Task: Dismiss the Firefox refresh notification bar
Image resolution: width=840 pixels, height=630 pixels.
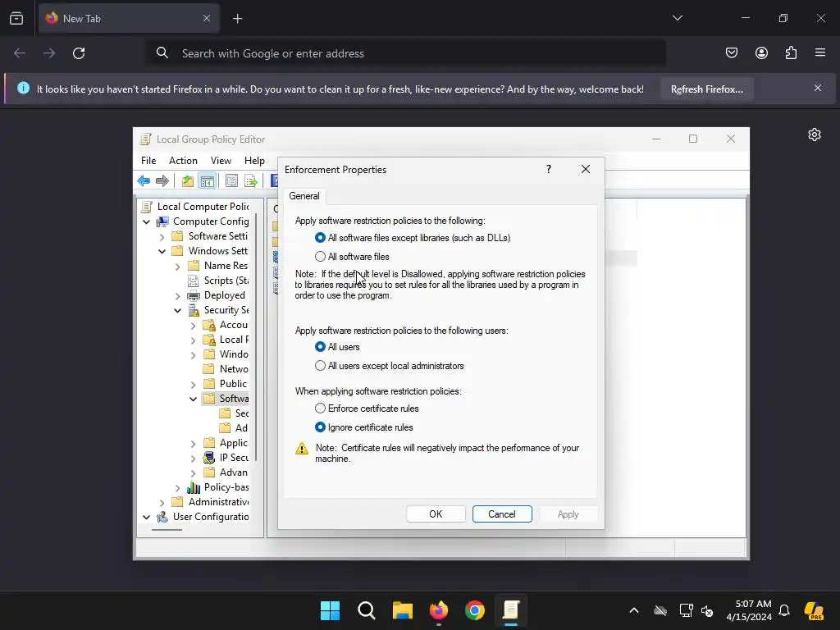Action: click(x=818, y=88)
